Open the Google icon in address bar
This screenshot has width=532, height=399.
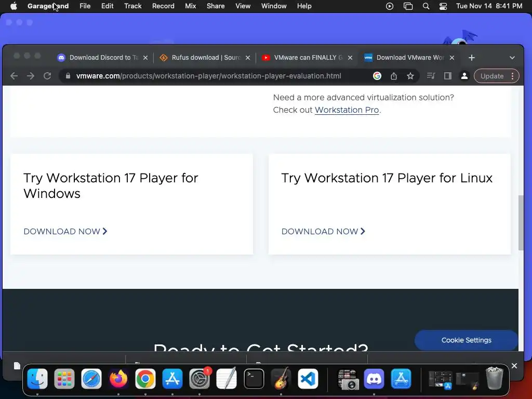(377, 76)
